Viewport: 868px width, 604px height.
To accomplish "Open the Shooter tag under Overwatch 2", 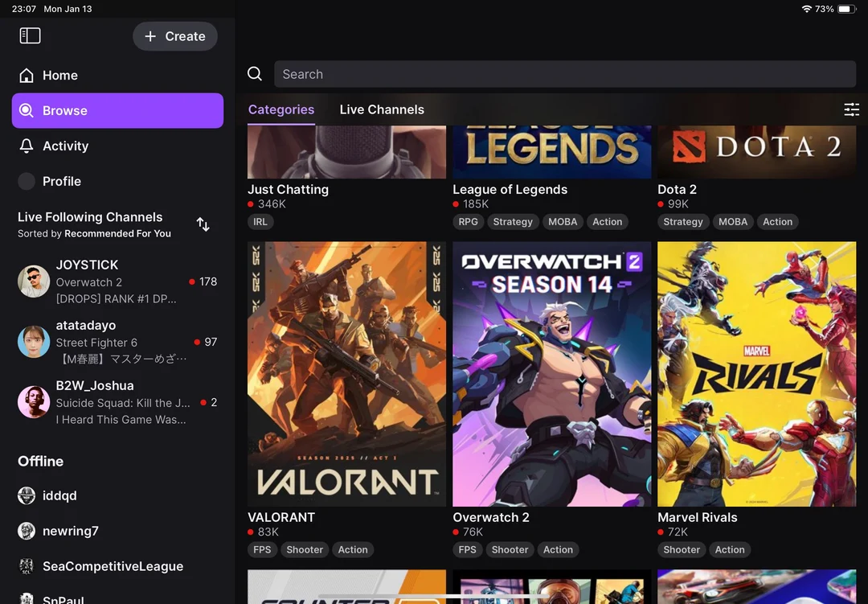I will (510, 549).
